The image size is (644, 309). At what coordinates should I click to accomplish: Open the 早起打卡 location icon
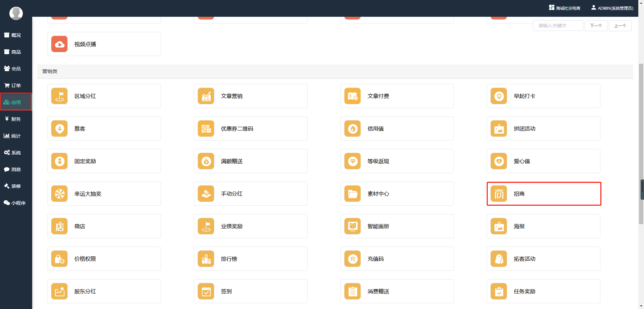click(499, 96)
